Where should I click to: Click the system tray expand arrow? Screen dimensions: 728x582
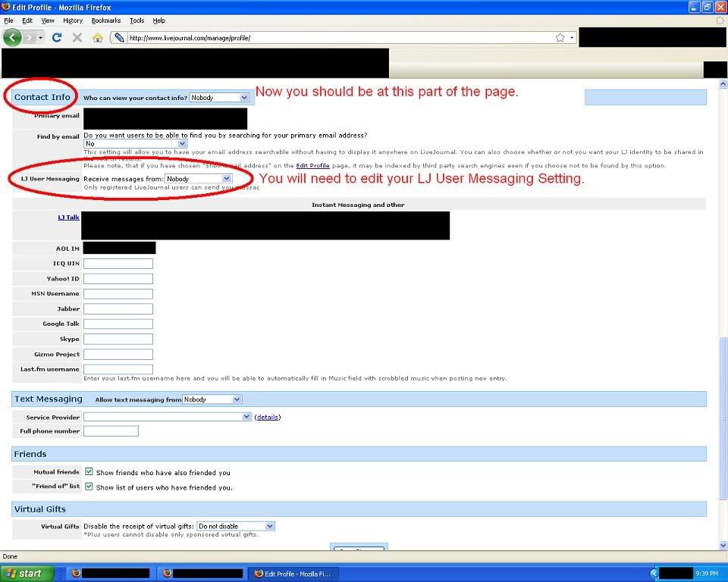click(654, 574)
